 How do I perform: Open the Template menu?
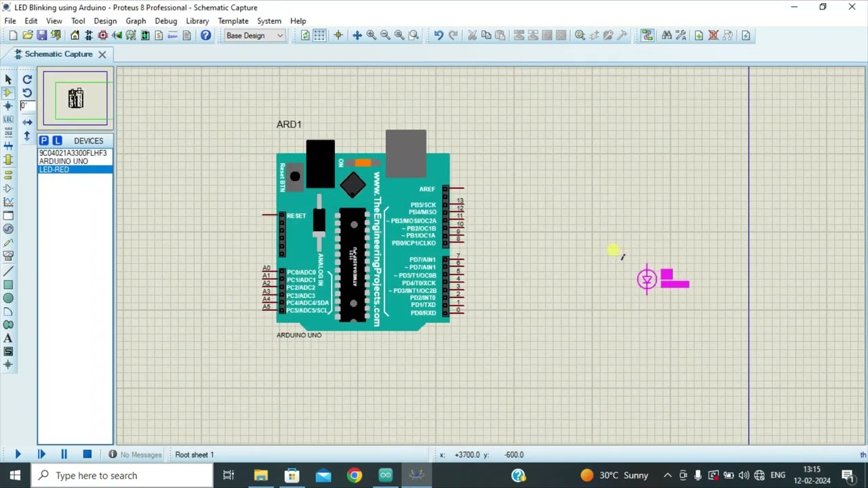[233, 21]
